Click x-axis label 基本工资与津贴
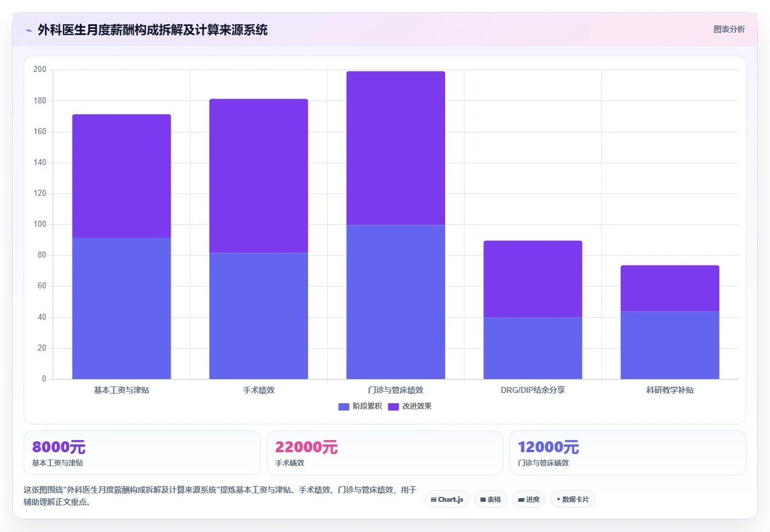Viewport: 770px width, 532px height. click(x=122, y=390)
